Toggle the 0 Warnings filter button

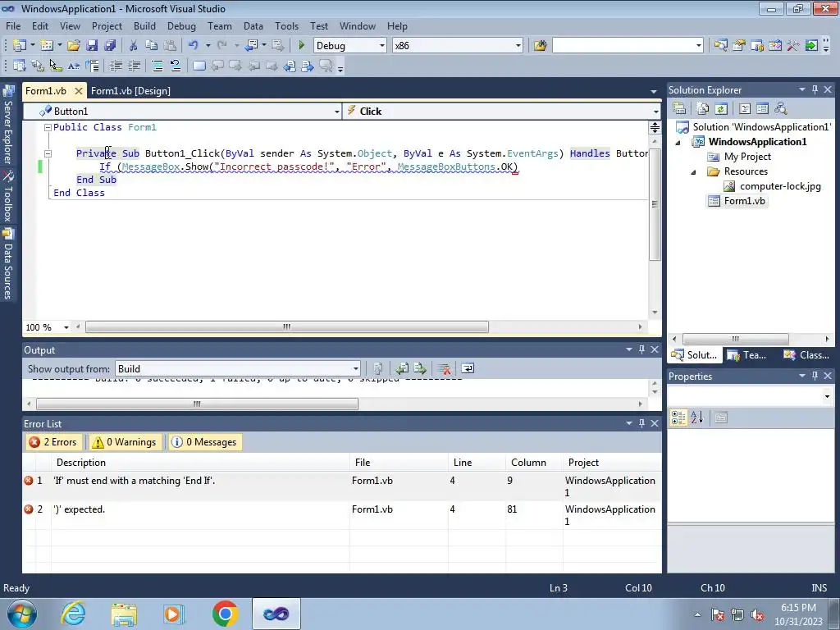coord(125,442)
